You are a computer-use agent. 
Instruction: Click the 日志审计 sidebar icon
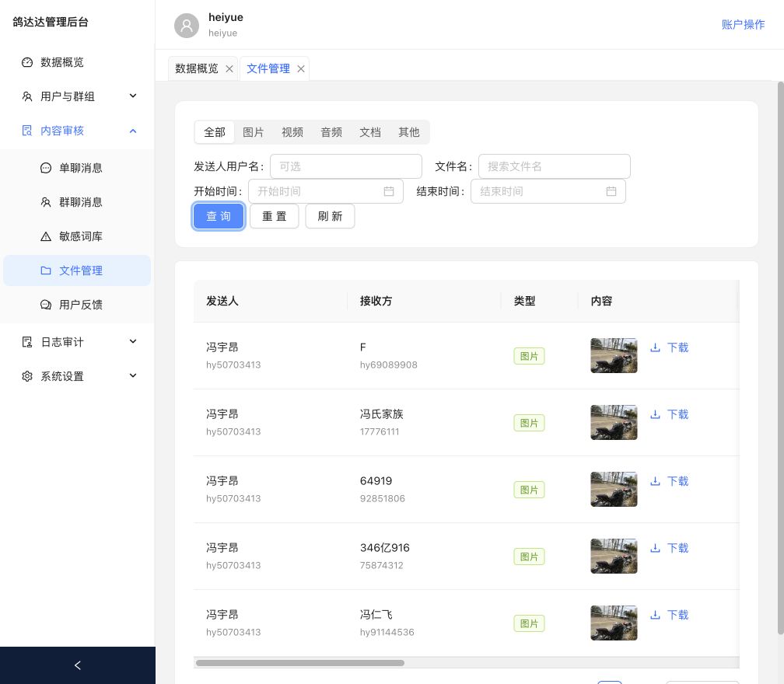pyautogui.click(x=27, y=342)
